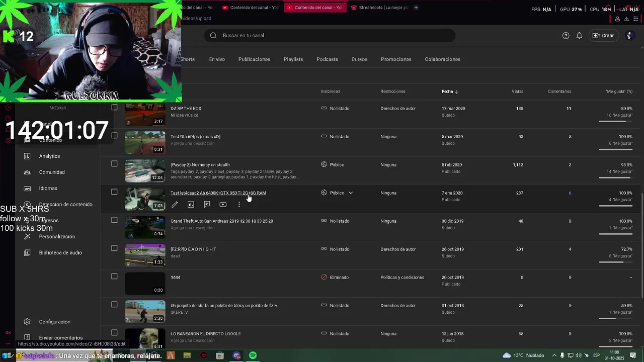644x362 pixels.
Task: Select the 1444 video checkbox
Action: [114, 277]
